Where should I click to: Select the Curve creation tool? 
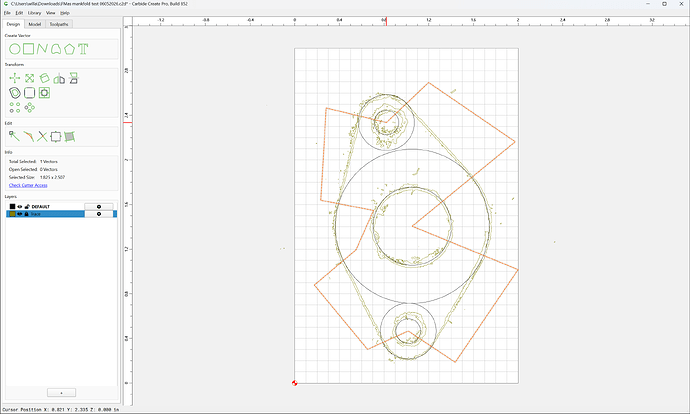[x=56, y=49]
